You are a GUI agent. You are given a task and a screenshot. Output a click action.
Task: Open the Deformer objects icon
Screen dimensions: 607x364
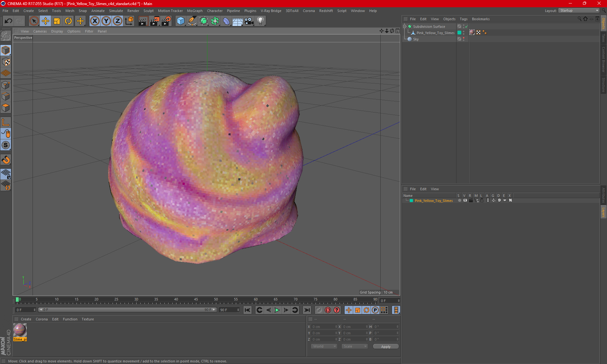(x=226, y=21)
